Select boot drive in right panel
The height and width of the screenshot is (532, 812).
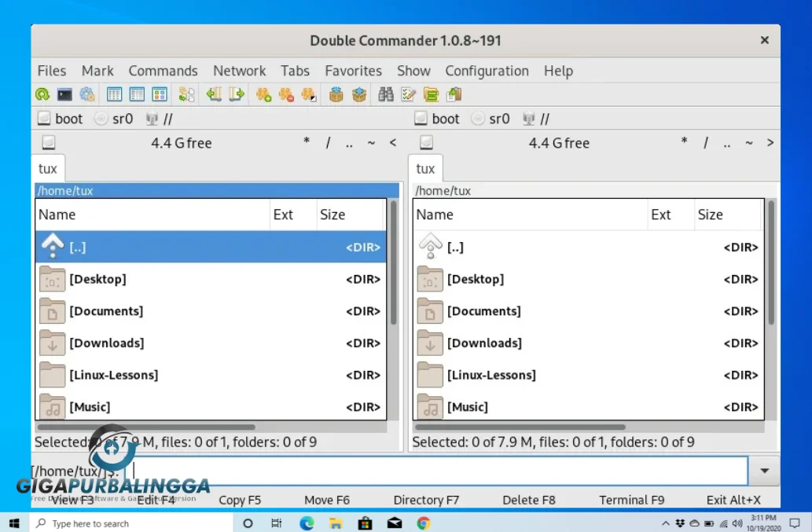(x=437, y=119)
